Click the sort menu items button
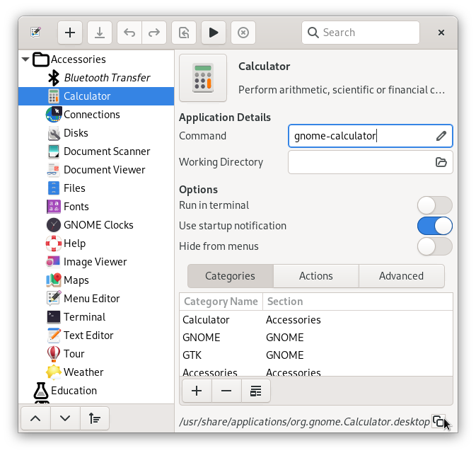Viewport: 476px width, 453px height. (95, 418)
